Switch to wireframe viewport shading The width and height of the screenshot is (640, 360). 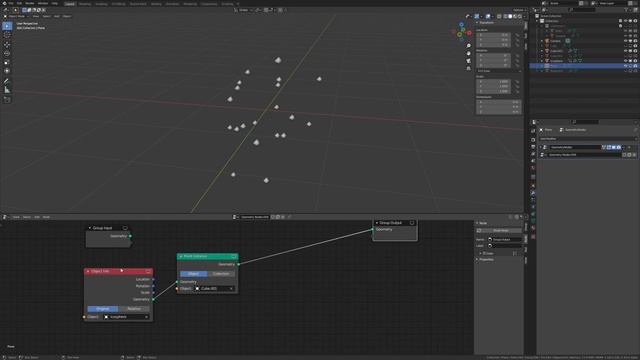tap(505, 16)
